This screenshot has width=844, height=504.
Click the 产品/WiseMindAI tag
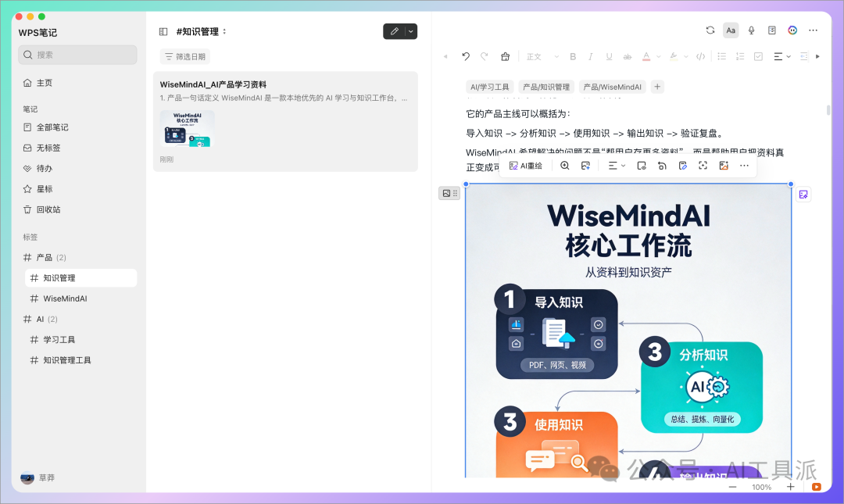pos(613,87)
